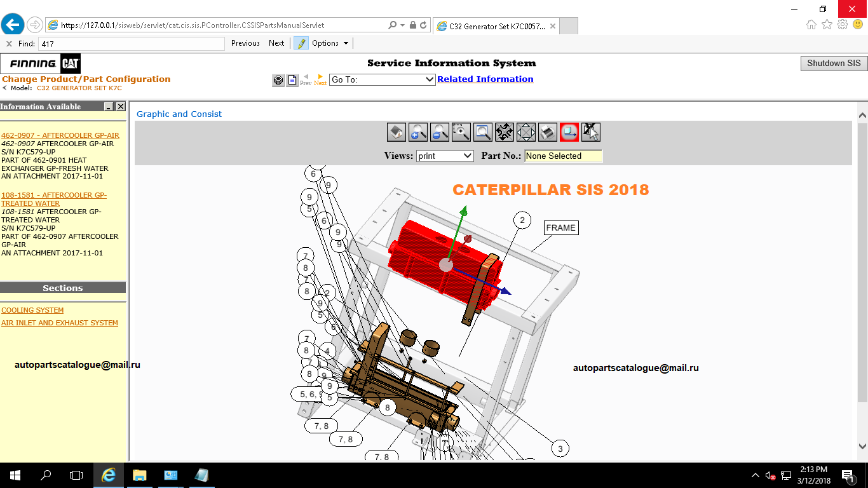This screenshot has width=868, height=488.
Task: Go to Prev page arrow
Action: 306,79
